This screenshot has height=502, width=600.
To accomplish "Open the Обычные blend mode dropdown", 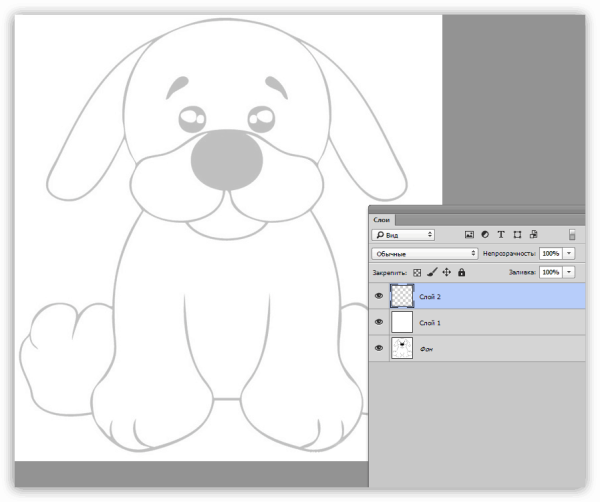I will pyautogui.click(x=424, y=254).
